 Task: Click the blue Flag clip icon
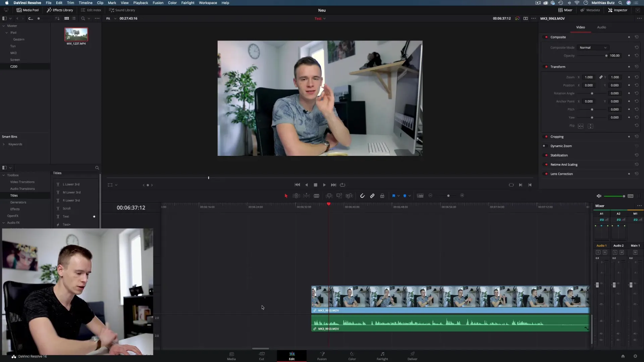pyautogui.click(x=393, y=196)
